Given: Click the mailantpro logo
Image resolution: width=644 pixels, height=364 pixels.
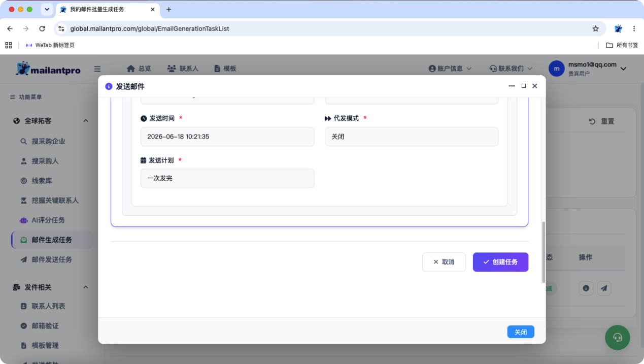Looking at the screenshot, I should (48, 69).
